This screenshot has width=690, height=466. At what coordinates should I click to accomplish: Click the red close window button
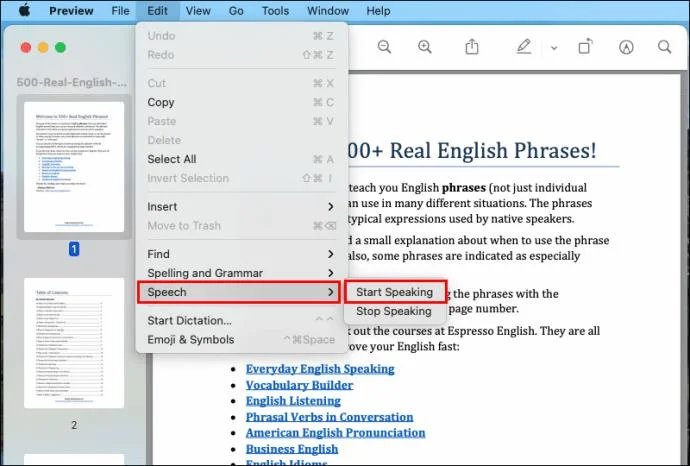(26, 48)
